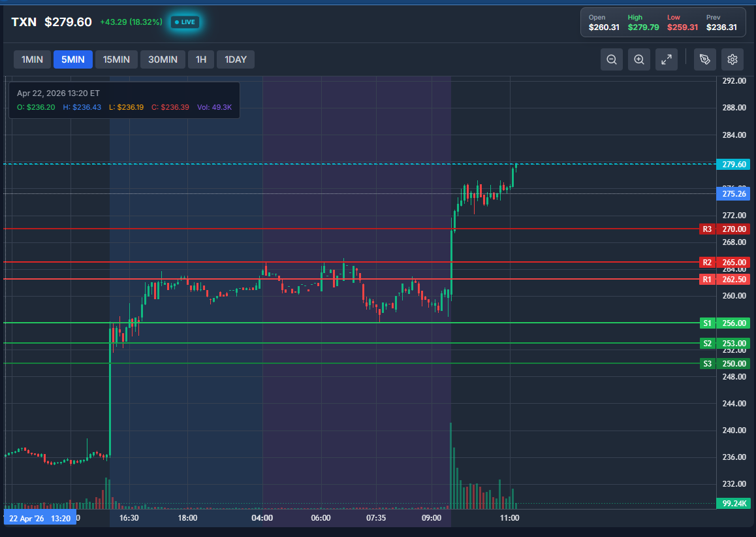The image size is (756, 537).
Task: Click the 272.00 price axis label
Action: pyautogui.click(x=734, y=215)
